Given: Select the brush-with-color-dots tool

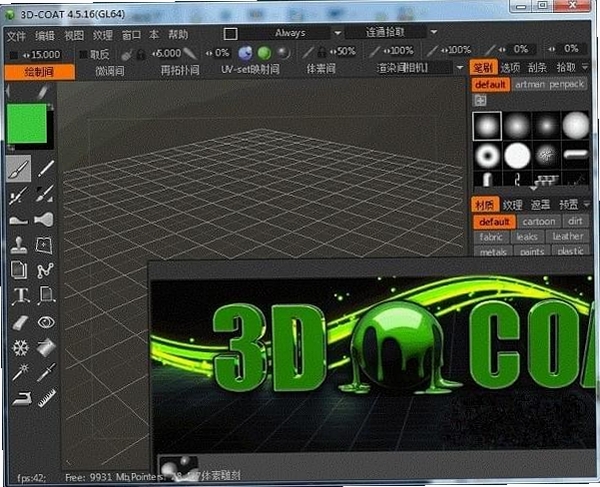Looking at the screenshot, I should 18,195.
